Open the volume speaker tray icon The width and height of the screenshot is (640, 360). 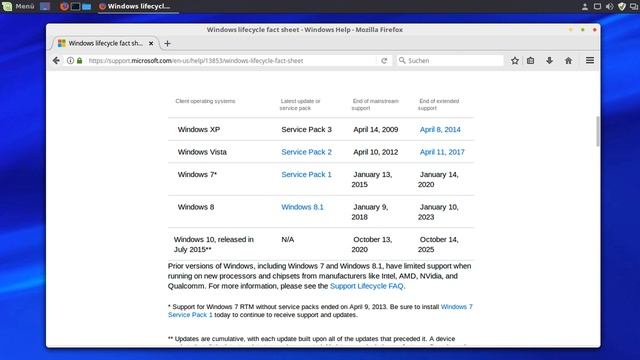(609, 6)
